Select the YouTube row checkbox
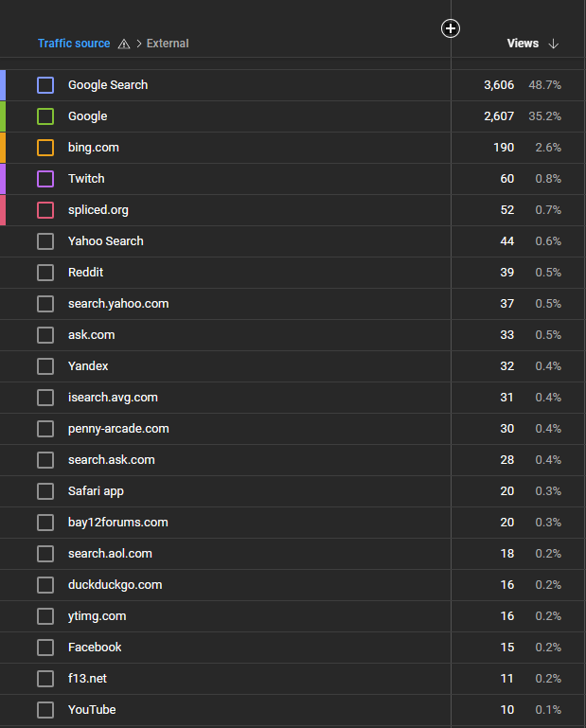 pos(45,710)
